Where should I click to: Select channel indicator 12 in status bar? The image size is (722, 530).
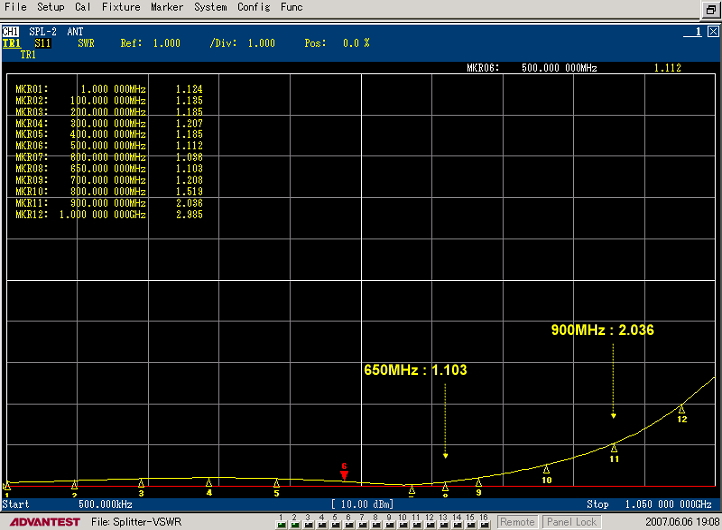tap(430, 522)
